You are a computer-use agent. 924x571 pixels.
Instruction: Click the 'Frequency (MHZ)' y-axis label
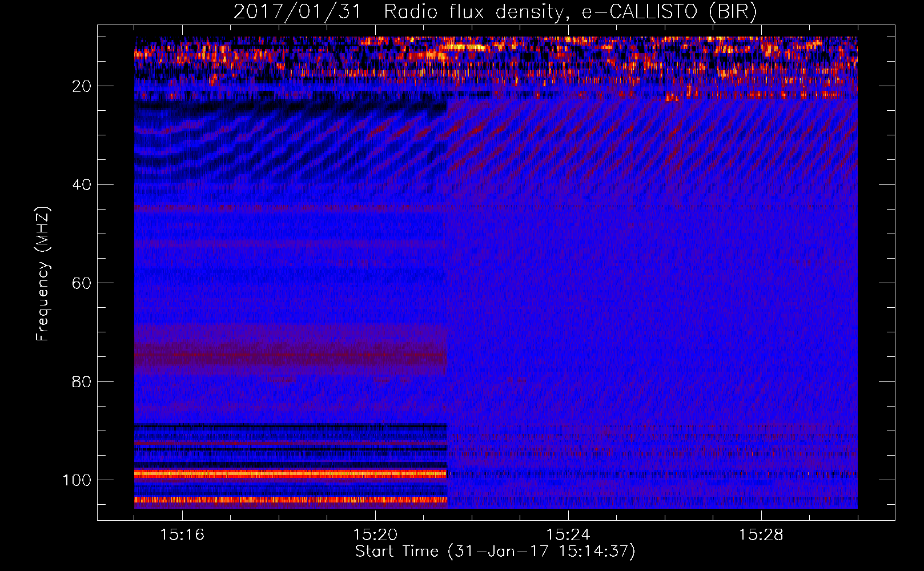[43, 274]
